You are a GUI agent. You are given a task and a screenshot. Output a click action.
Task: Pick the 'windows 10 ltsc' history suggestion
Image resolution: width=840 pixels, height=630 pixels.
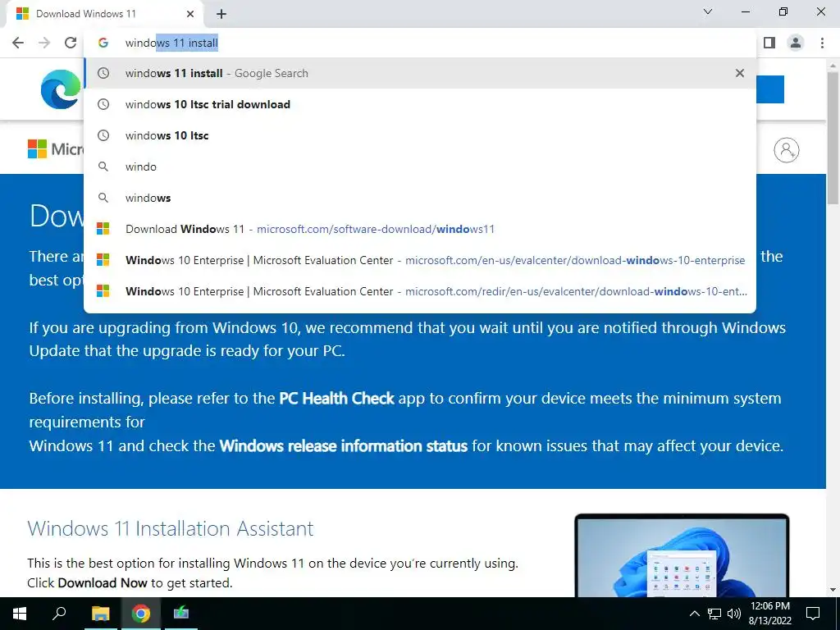420,135
